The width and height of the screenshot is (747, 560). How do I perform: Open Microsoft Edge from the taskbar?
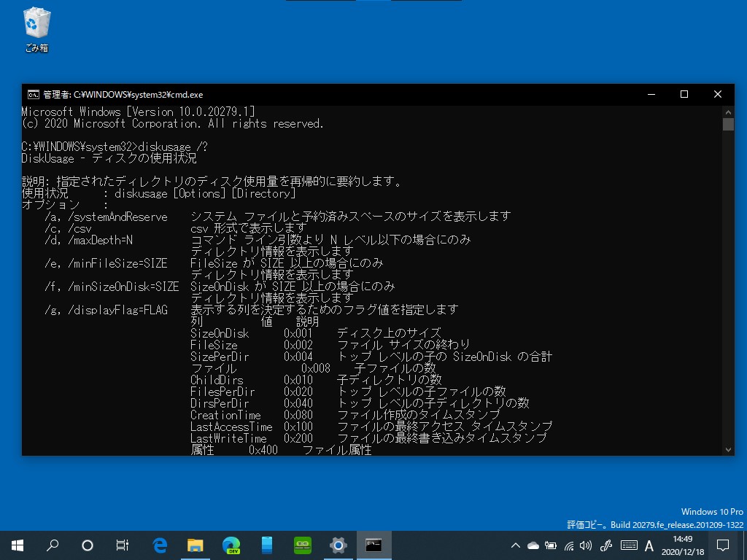(x=160, y=545)
